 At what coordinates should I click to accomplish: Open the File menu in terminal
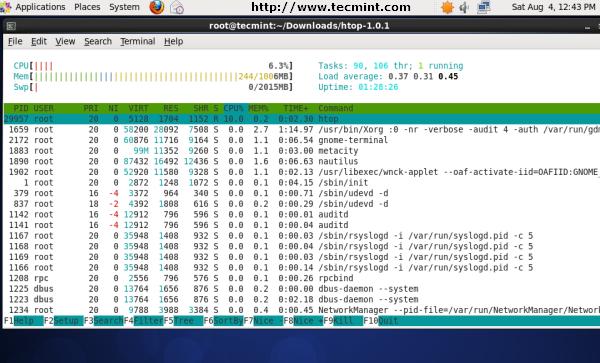point(15,41)
